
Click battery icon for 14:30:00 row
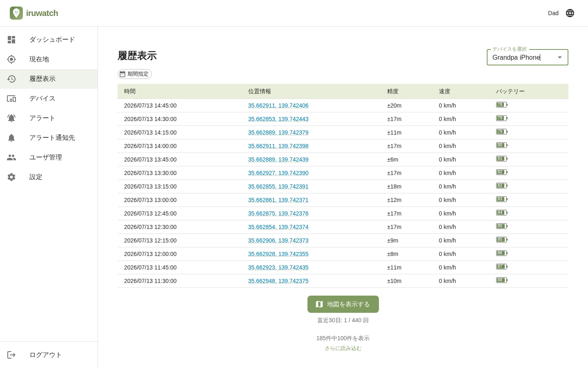pyautogui.click(x=502, y=118)
